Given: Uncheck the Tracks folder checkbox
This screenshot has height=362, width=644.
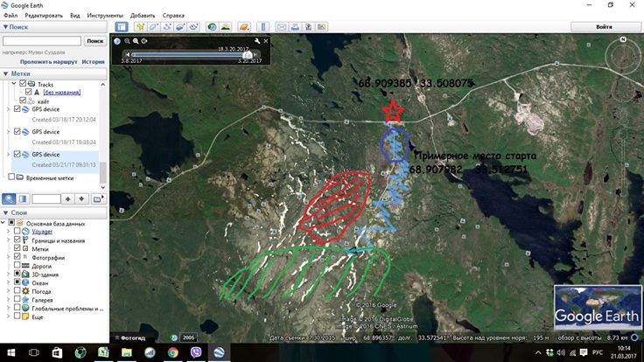Looking at the screenshot, I should 23,83.
